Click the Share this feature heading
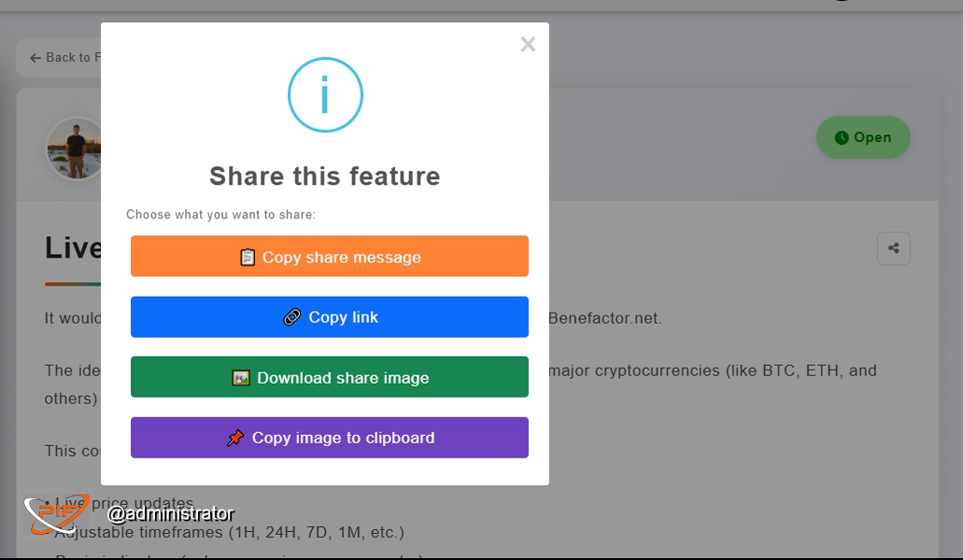Viewport: 963px width, 560px height. (325, 176)
